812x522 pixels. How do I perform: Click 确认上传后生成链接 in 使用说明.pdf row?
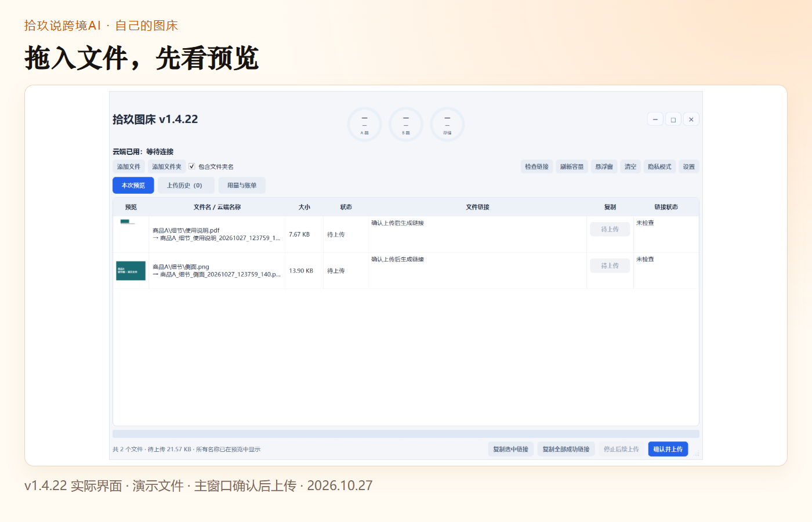click(x=398, y=223)
